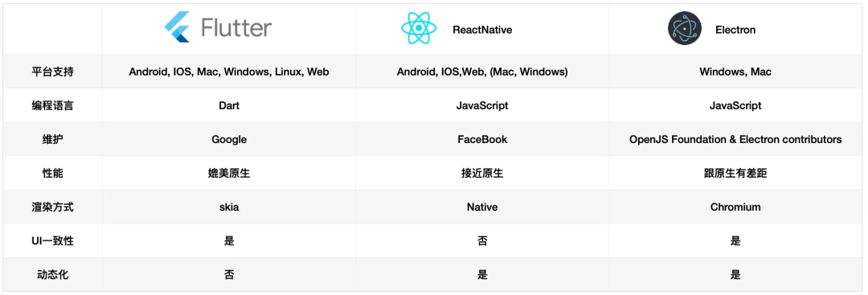The image size is (868, 295).
Task: Select the 媲美原生 performance cell
Action: click(x=228, y=174)
